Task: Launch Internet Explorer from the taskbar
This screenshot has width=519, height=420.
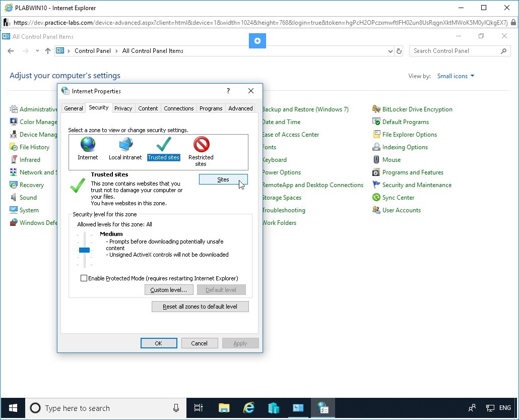Action: click(248, 408)
